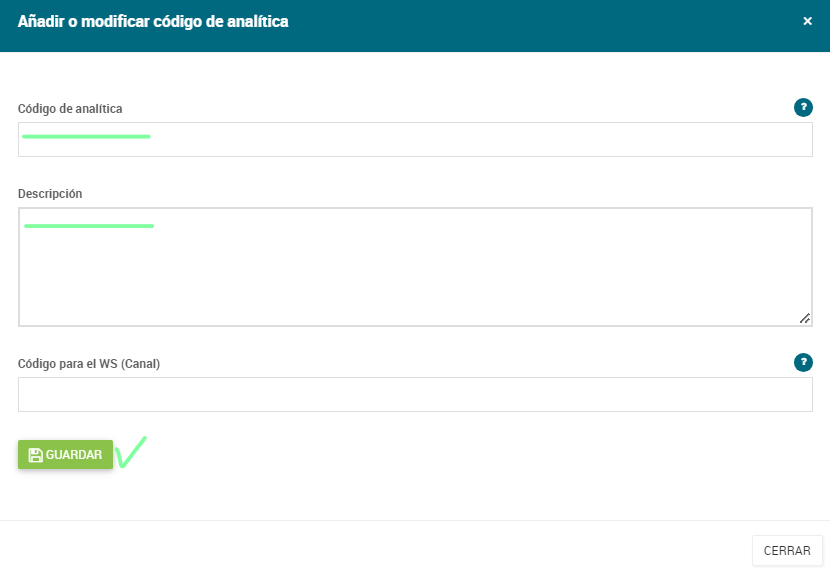
Task: Click the "Código de analítica" field label
Action: [70, 108]
